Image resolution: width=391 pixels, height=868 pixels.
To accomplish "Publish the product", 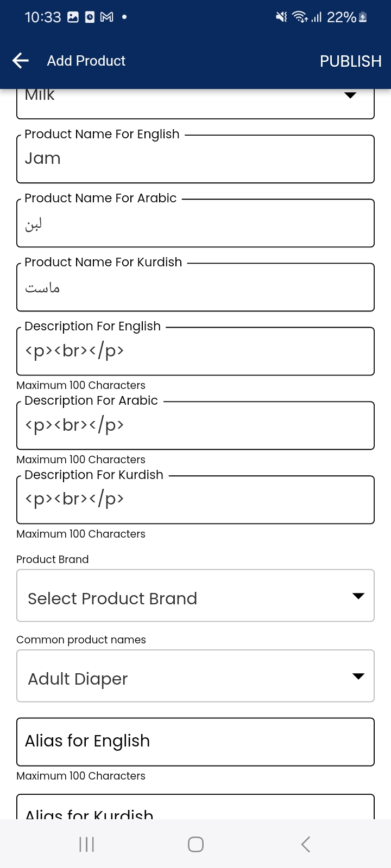I will pyautogui.click(x=350, y=61).
